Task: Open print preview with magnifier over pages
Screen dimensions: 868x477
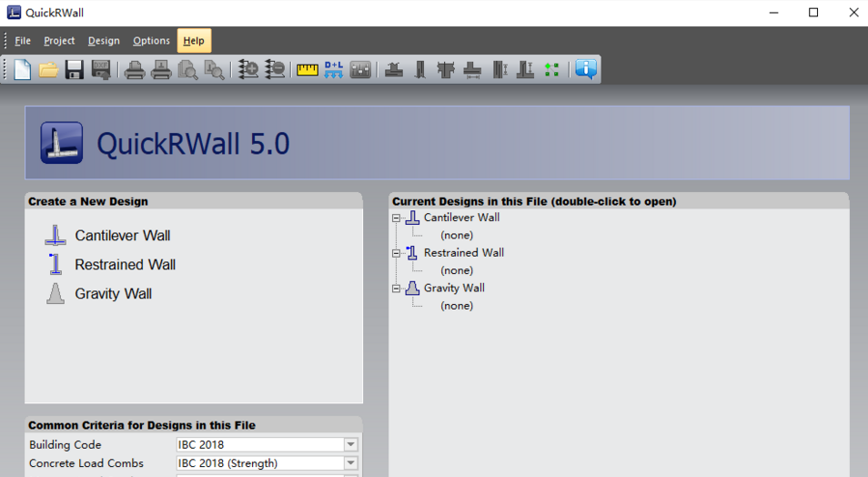Action: [187, 70]
